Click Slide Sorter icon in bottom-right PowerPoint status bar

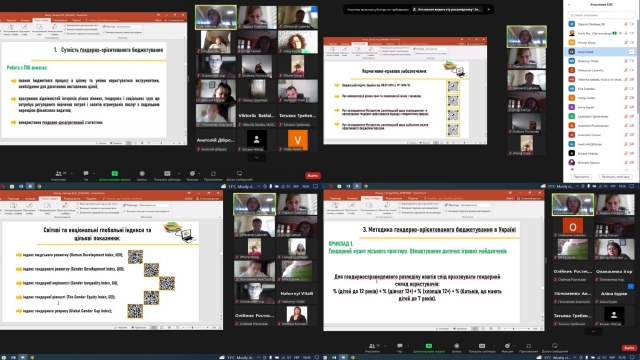[483, 328]
